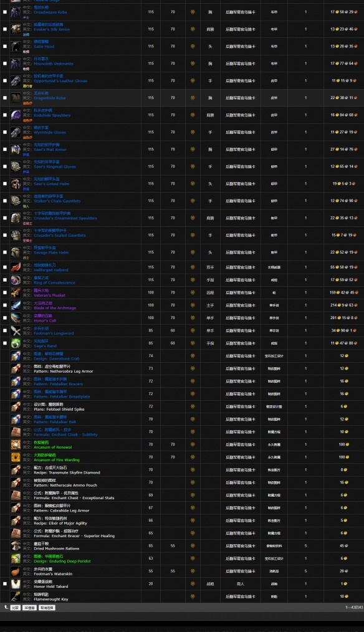364x632 pixels.
Task: Open the Arcanum of Renewal icon
Action: 16,444
